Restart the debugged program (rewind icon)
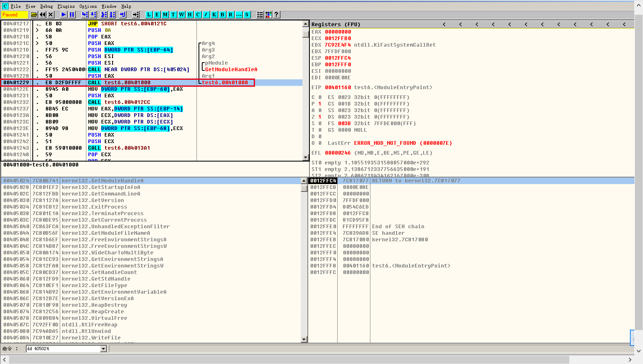Screen dimensions: 643x364 coord(43,15)
